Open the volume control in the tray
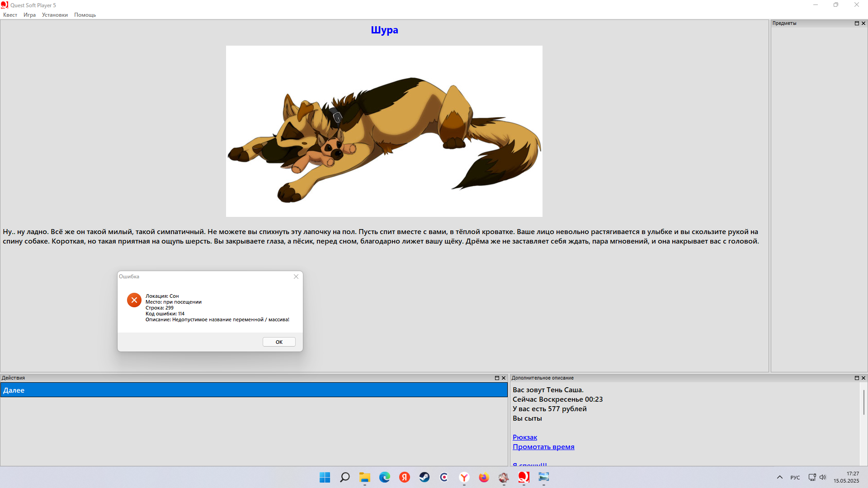Screen dimensions: 868x488 (x=823, y=477)
